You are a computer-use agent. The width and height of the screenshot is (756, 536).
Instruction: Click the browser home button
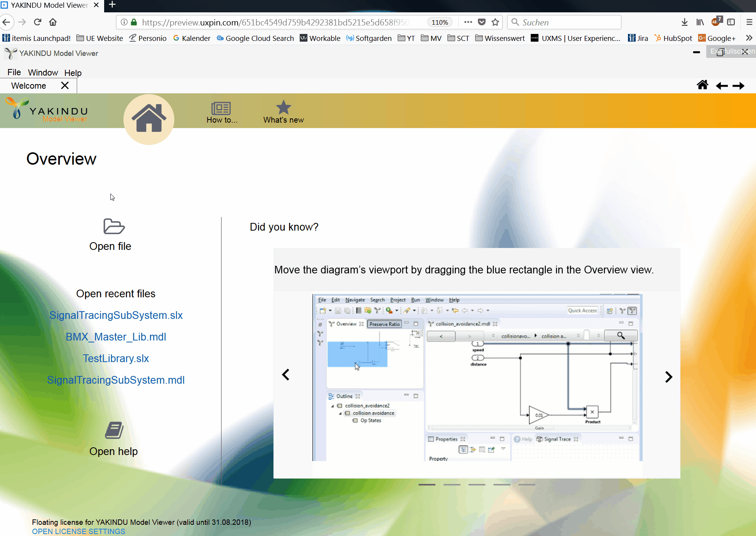tap(53, 22)
